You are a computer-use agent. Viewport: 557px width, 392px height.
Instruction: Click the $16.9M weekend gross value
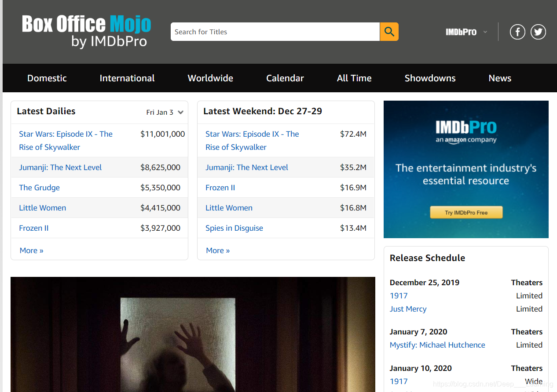(353, 188)
